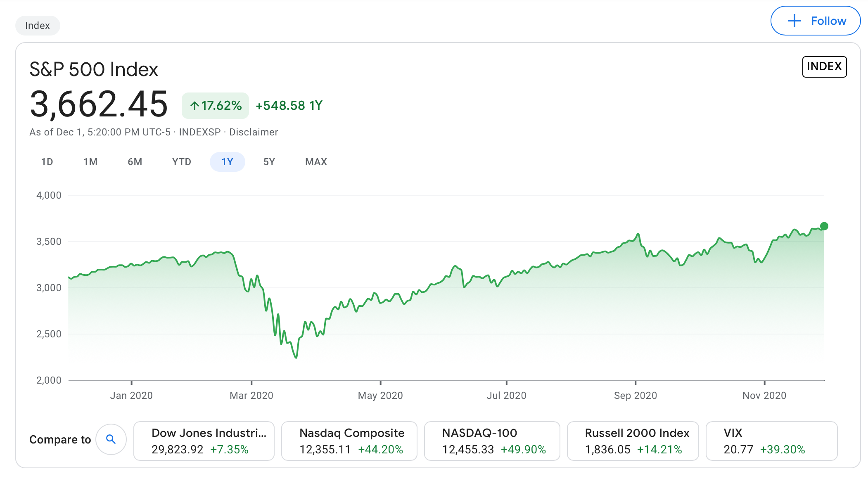868x479 pixels.
Task: Switch chart to 6M range
Action: 135,162
